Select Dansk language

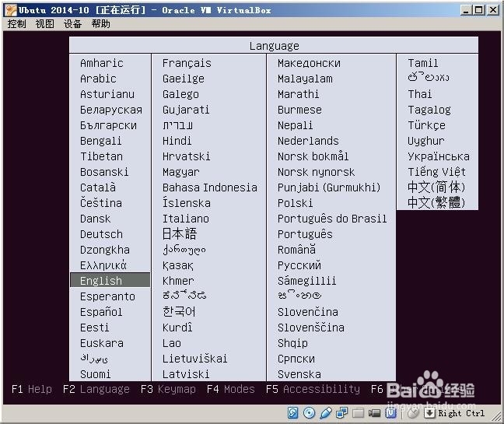tap(95, 219)
